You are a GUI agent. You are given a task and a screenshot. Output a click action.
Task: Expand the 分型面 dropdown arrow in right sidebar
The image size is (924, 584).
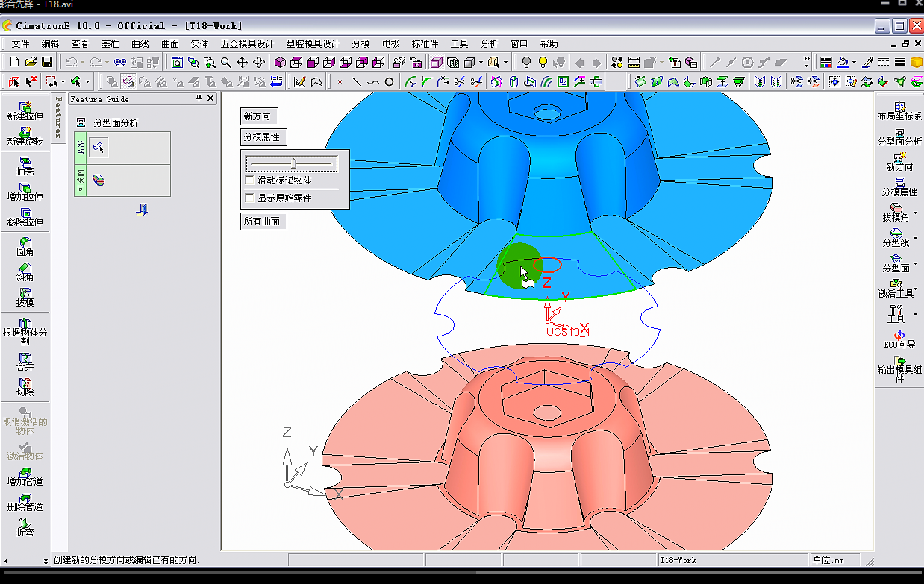(x=916, y=264)
